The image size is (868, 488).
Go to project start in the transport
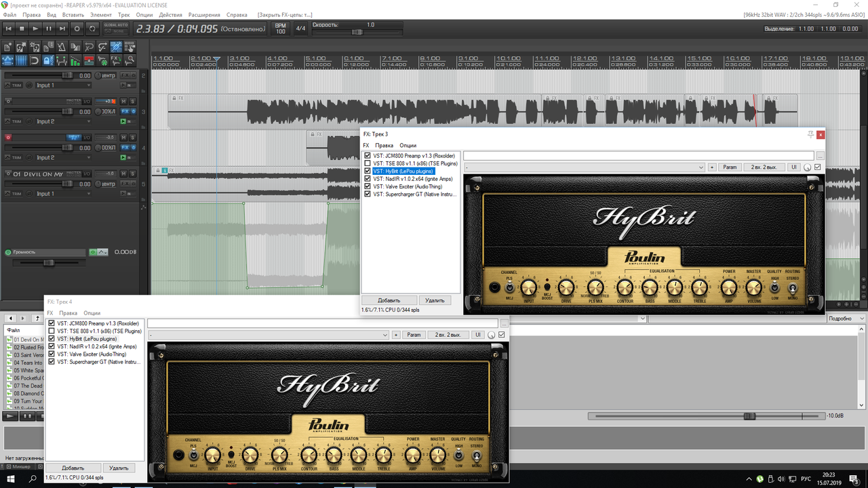(x=8, y=28)
